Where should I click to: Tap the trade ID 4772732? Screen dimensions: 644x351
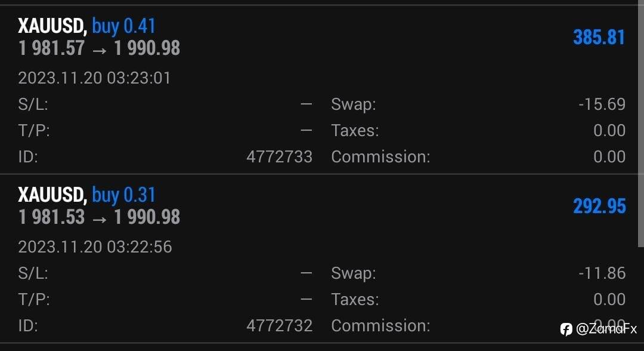(279, 325)
